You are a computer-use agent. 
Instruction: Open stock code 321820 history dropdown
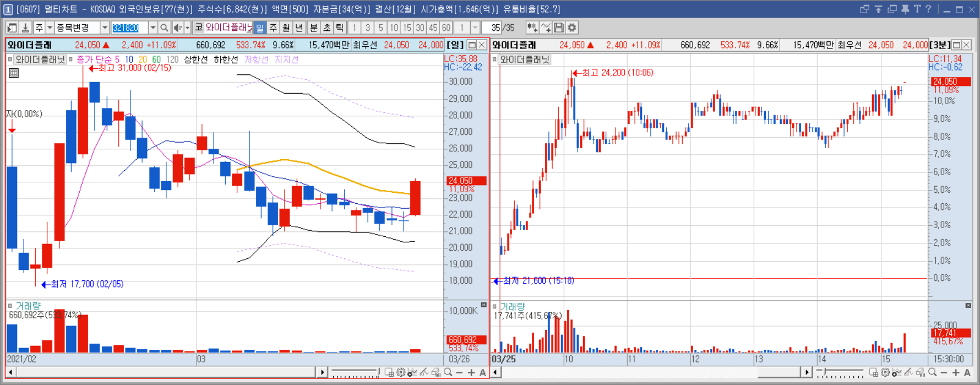point(153,28)
